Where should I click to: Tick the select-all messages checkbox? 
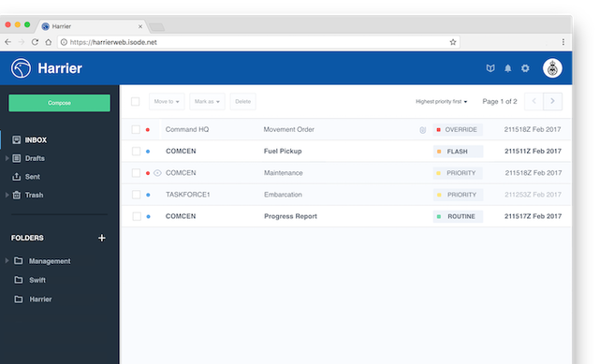pyautogui.click(x=135, y=102)
